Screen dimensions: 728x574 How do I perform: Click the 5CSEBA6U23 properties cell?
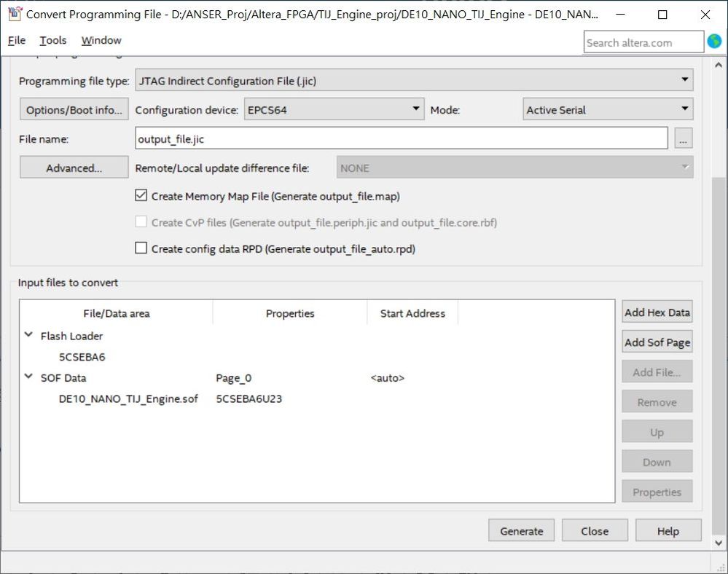248,398
